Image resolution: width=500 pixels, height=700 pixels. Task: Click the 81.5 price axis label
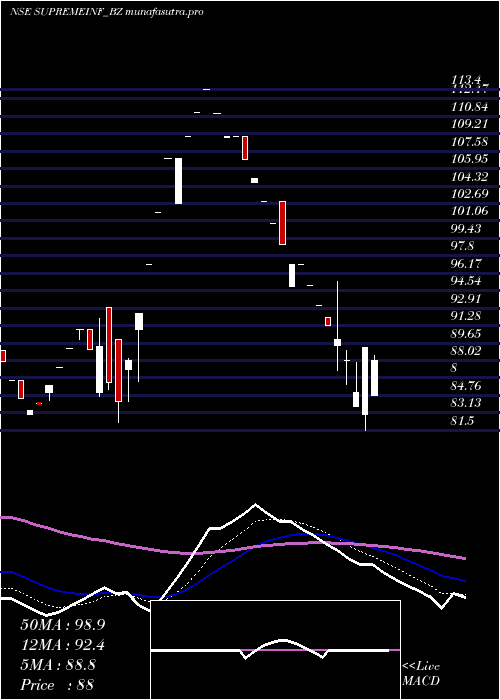[x=462, y=420]
